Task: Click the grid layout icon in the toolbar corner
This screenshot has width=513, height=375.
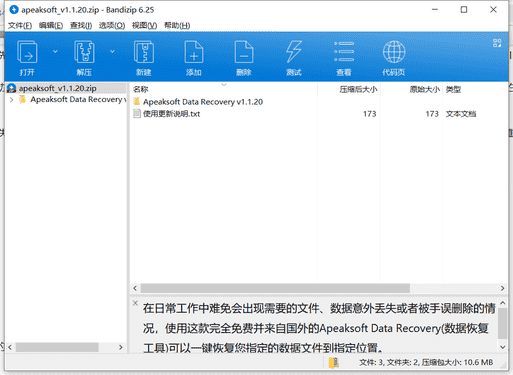Action: click(497, 43)
